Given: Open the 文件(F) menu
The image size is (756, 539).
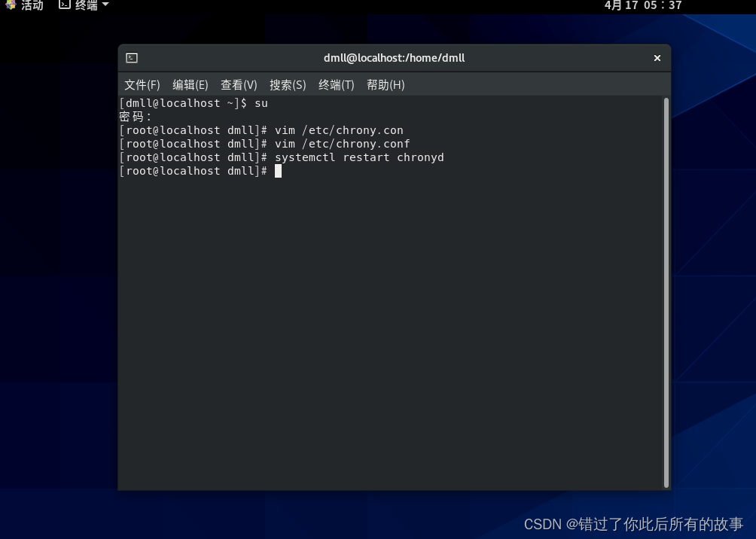Looking at the screenshot, I should 142,84.
